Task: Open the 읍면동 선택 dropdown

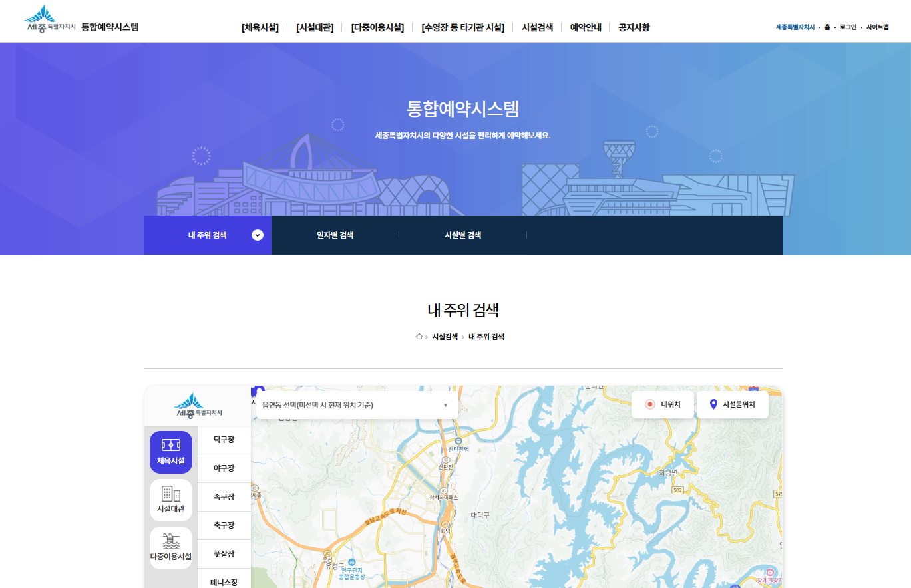Action: (355, 404)
